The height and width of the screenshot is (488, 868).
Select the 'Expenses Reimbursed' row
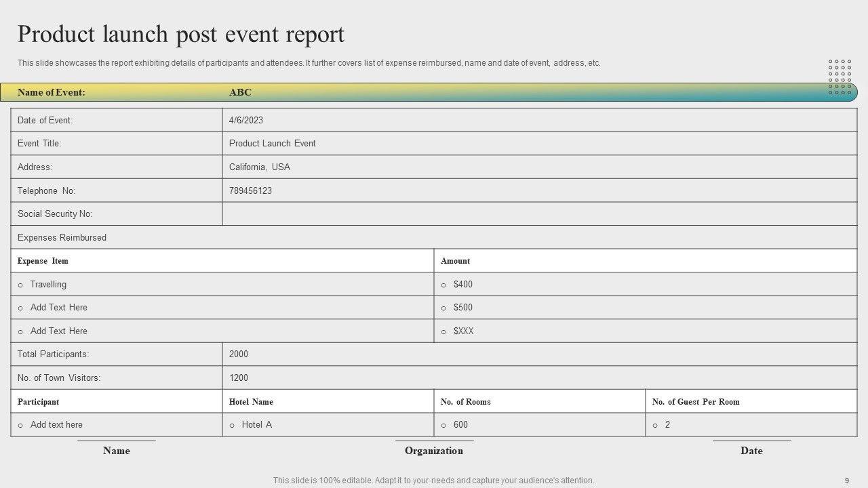pyautogui.click(x=434, y=237)
